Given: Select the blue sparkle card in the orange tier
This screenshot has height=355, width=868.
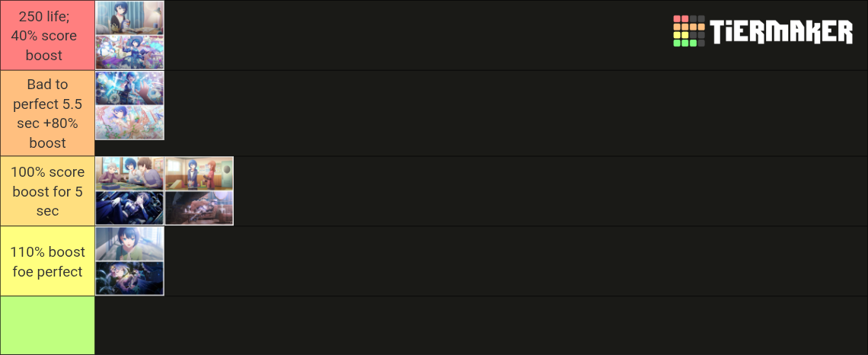Looking at the screenshot, I should pos(129,88).
